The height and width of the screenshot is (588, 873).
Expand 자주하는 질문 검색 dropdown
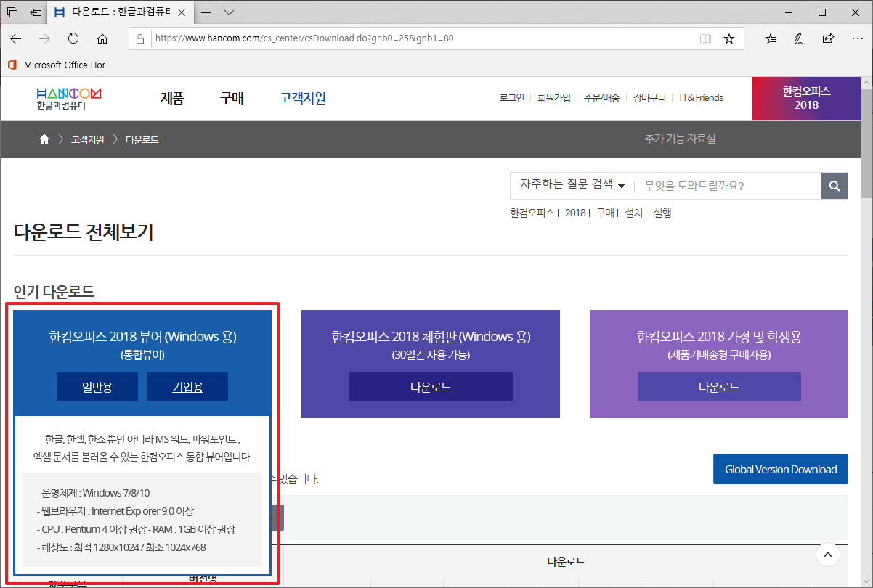(572, 185)
